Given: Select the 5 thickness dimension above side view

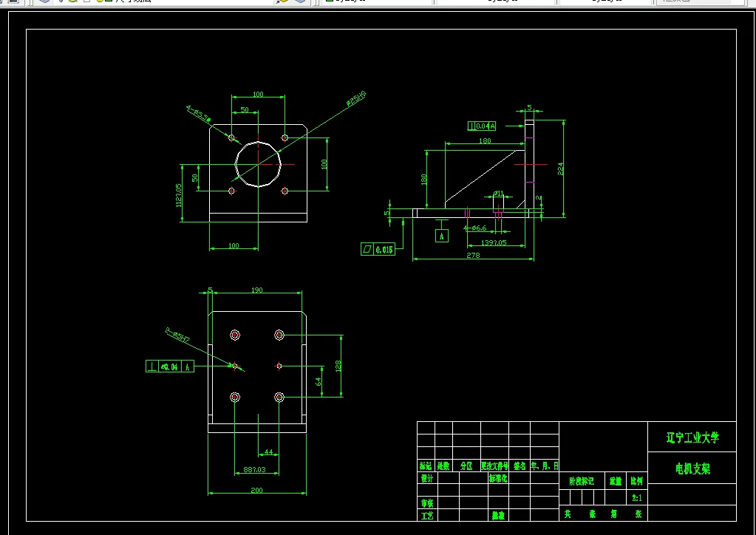Looking at the screenshot, I should point(529,107).
